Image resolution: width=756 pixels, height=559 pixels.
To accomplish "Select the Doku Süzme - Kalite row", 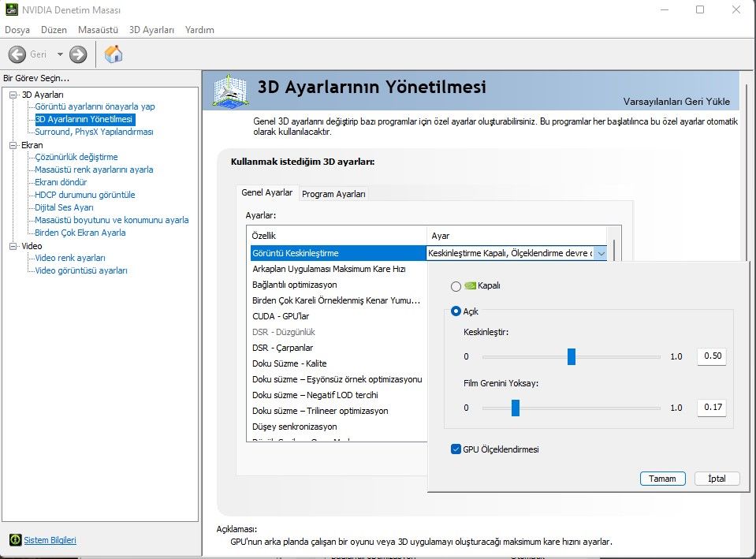I will (338, 363).
